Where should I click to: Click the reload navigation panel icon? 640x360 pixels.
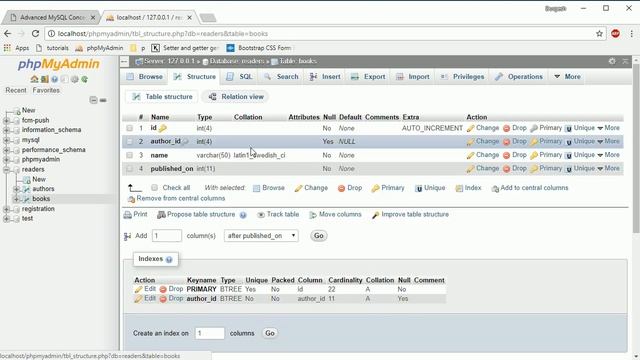pos(84,79)
